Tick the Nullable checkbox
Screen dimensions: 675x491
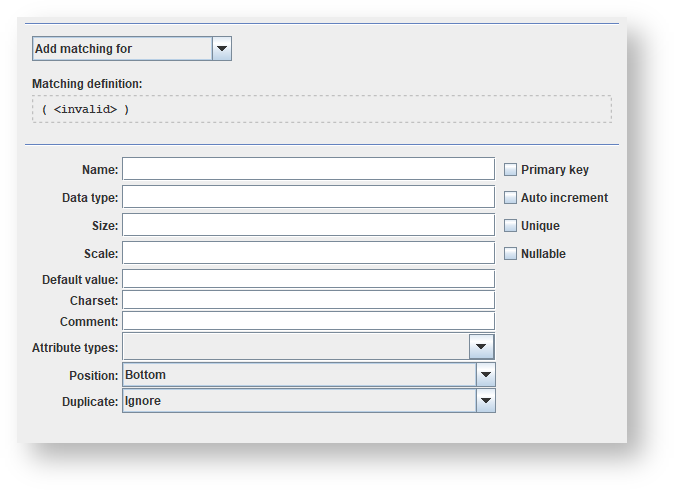[510, 254]
